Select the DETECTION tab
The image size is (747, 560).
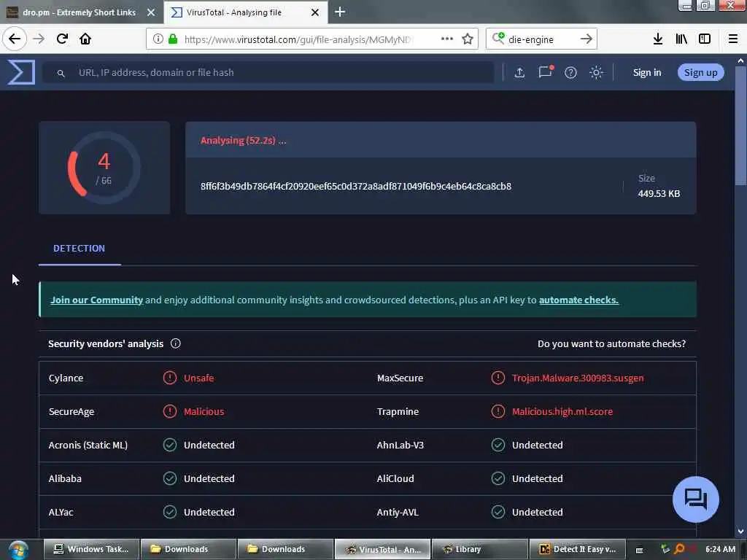tap(79, 248)
